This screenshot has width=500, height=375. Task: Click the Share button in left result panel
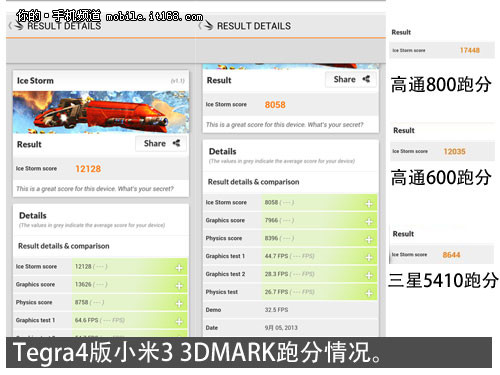tap(161, 144)
